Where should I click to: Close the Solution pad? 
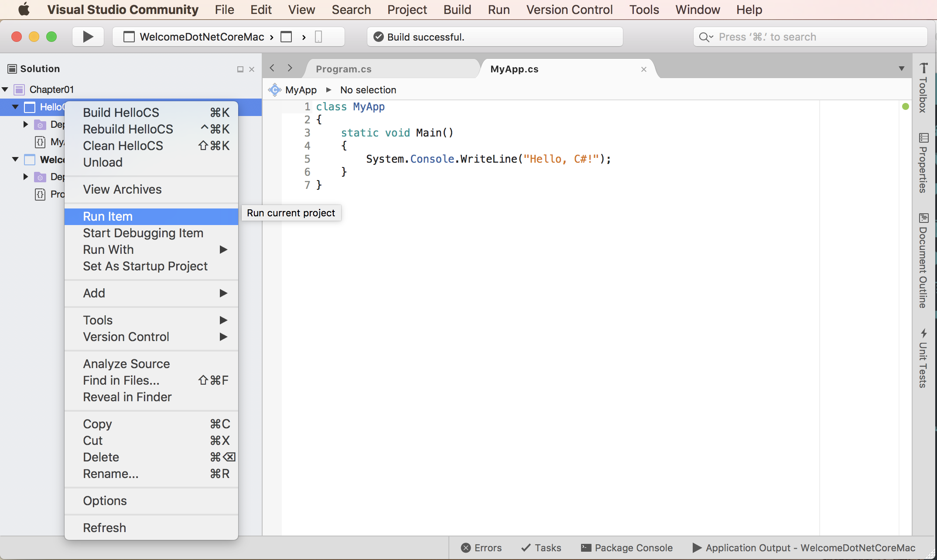[x=252, y=69]
